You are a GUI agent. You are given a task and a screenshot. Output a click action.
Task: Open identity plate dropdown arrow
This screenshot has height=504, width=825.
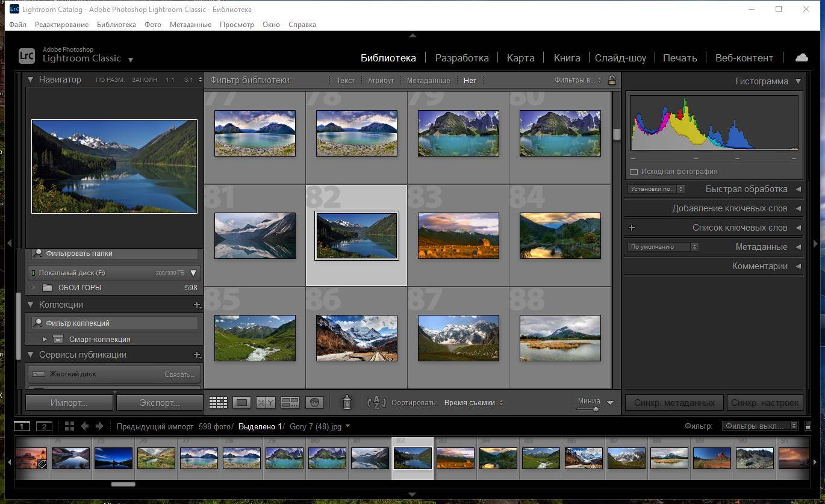click(131, 60)
